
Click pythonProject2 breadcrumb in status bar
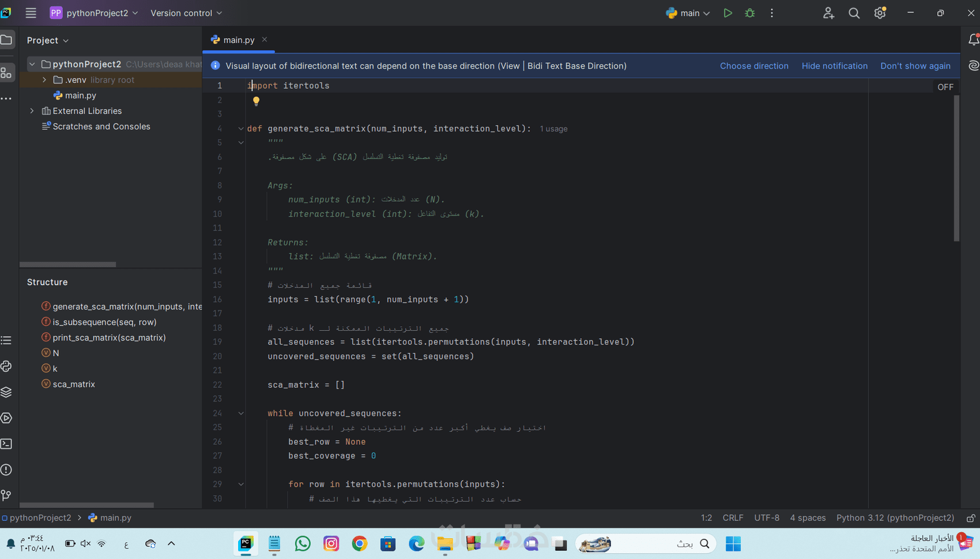pyautogui.click(x=36, y=518)
